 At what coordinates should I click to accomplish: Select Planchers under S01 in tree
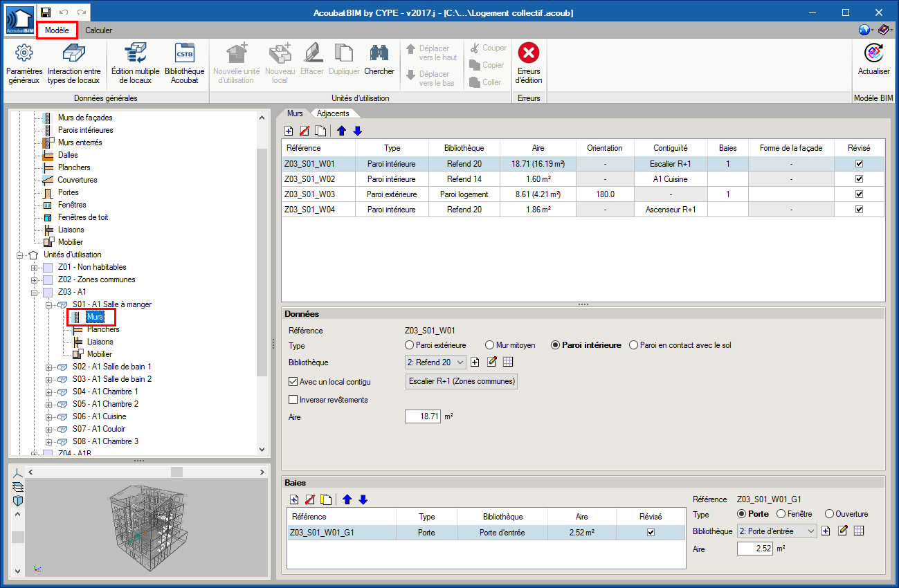pyautogui.click(x=102, y=329)
